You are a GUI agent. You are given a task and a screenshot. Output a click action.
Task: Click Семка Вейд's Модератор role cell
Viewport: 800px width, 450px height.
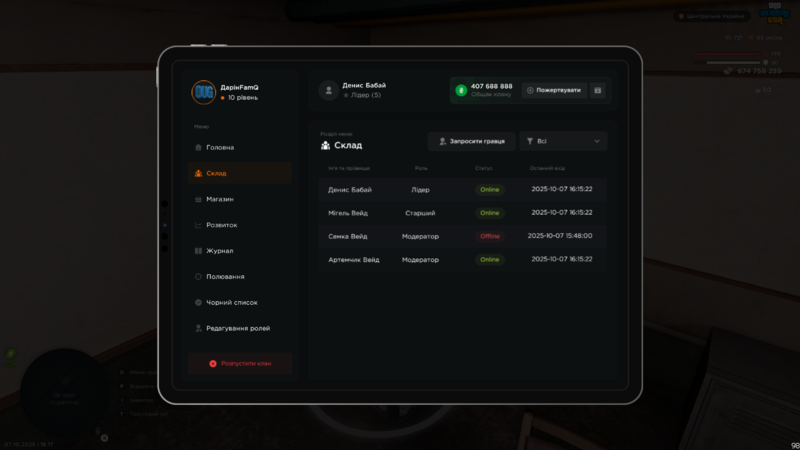[420, 237]
